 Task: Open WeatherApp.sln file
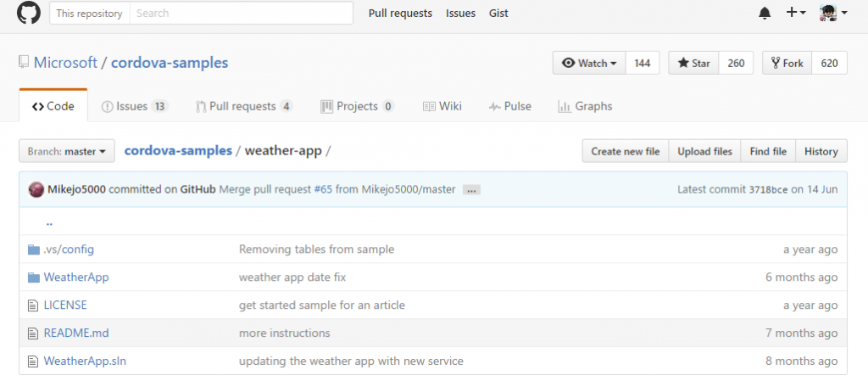(85, 361)
